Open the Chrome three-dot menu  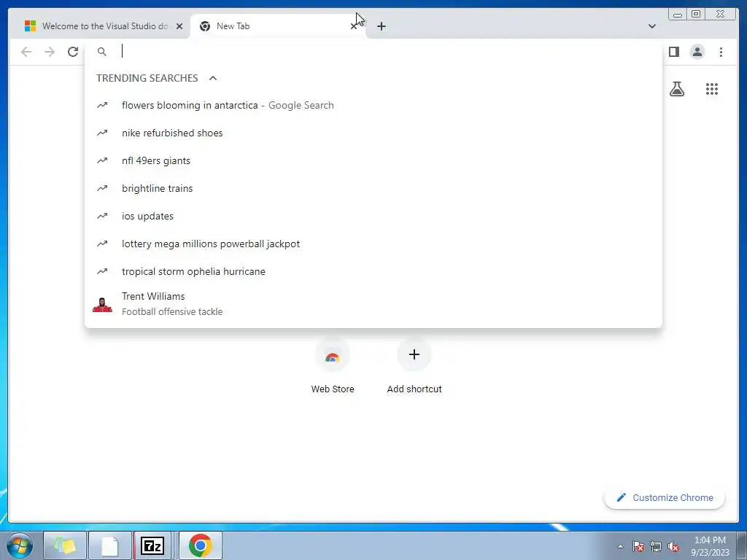721,52
